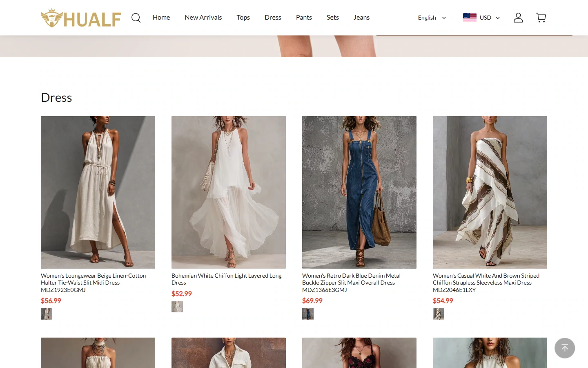Viewport: 588px width, 368px height.
Task: Open White And Brown Striped Maxi Dress link
Action: click(x=486, y=283)
